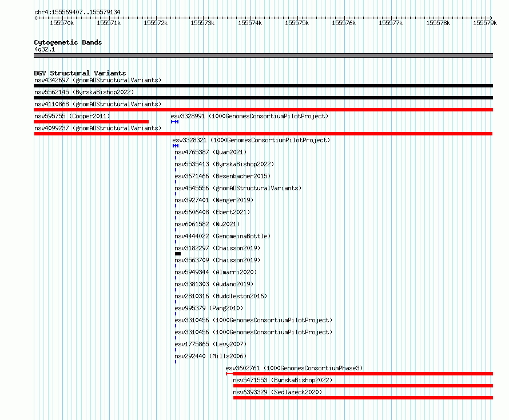Screen dimensions: 509x420
Task: Click ruler position 155575k
Action: point(297,23)
